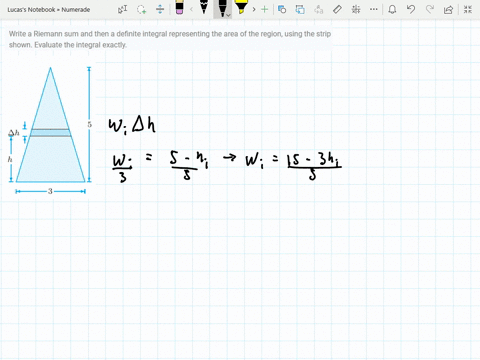Image resolution: width=480 pixels, height=360 pixels.
Task: Undo the last ink stroke
Action: click(x=411, y=9)
